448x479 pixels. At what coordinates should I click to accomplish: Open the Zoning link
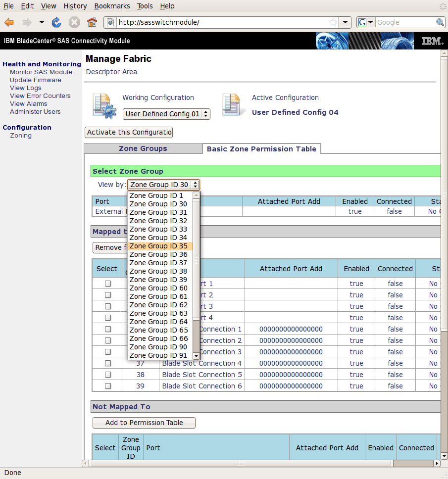(21, 136)
